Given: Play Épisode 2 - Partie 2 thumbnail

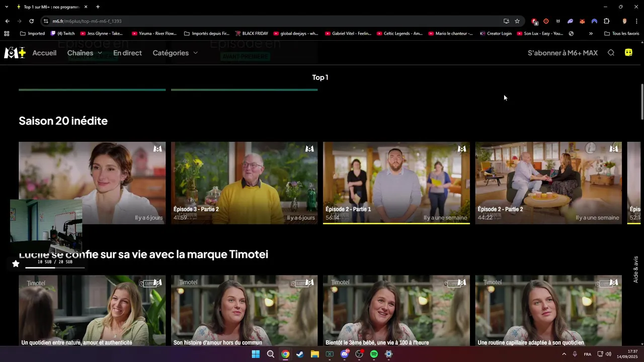Looking at the screenshot, I should (548, 183).
